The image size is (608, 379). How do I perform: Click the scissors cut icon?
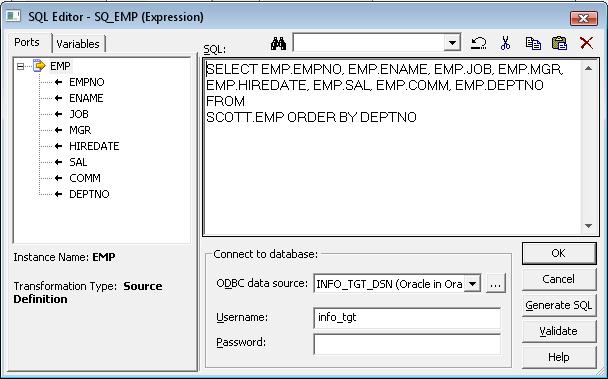point(505,43)
